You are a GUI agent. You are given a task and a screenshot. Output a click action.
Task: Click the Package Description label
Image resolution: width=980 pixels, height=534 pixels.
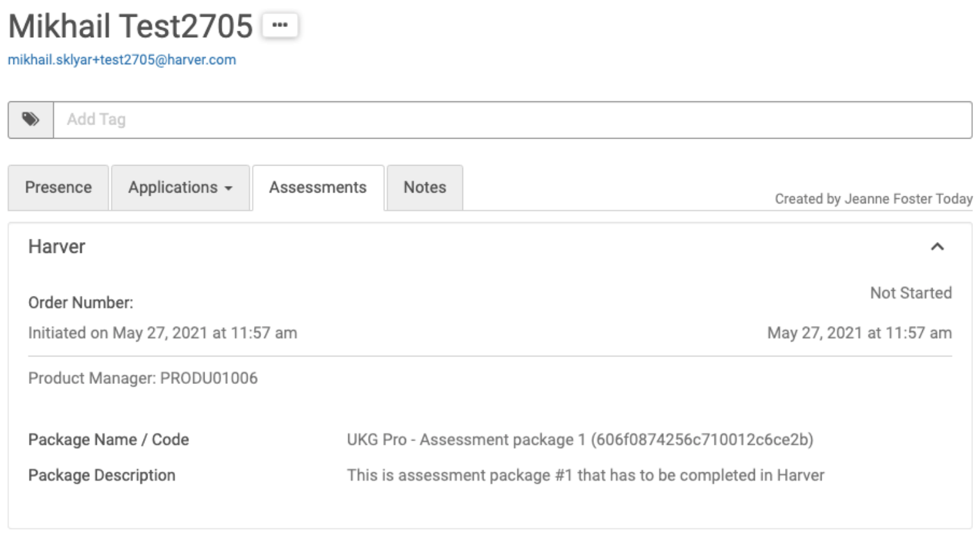pos(102,475)
